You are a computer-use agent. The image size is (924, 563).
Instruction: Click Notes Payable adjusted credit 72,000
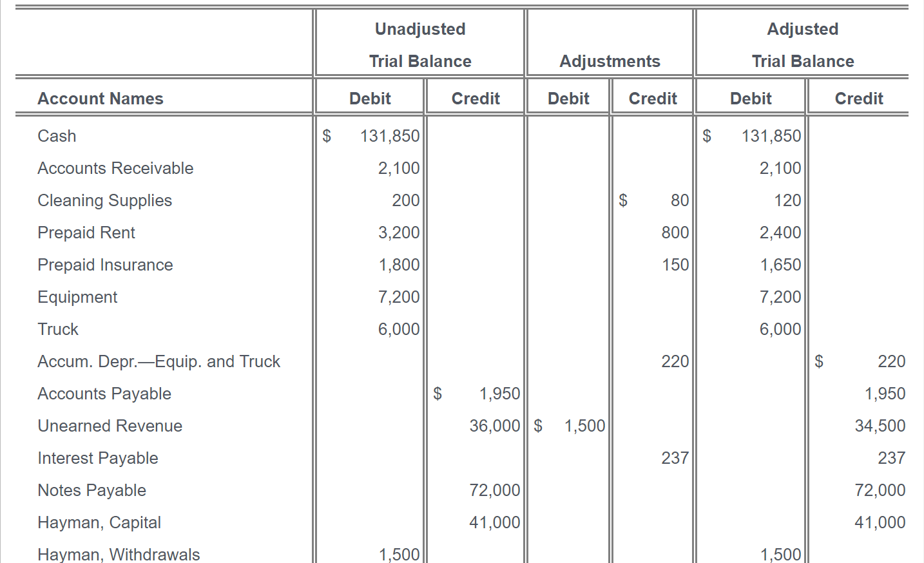(x=880, y=490)
